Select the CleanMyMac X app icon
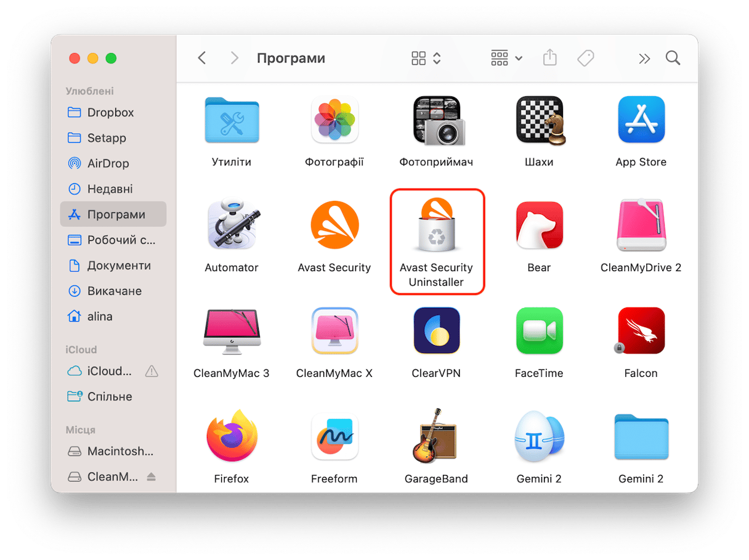 [334, 331]
